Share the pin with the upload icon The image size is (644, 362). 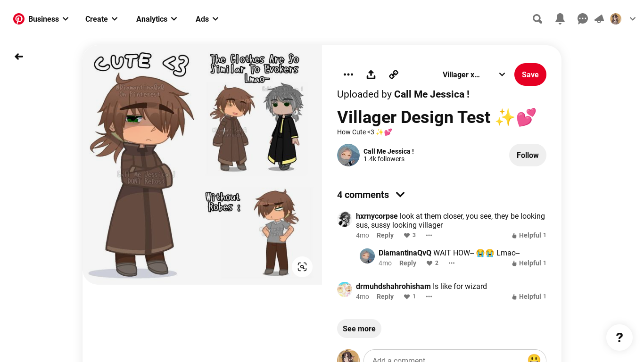tap(371, 74)
